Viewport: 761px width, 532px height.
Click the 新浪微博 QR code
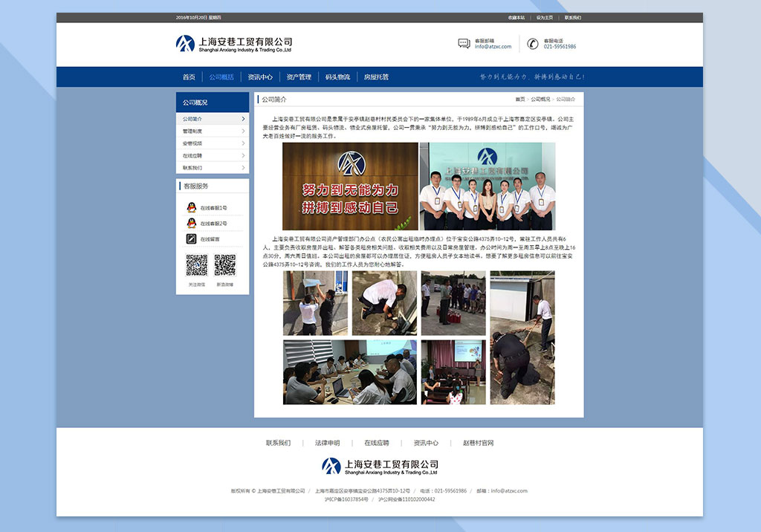point(224,265)
